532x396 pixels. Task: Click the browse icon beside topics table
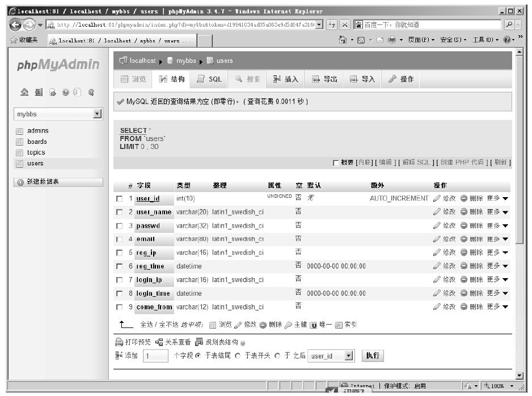20,152
